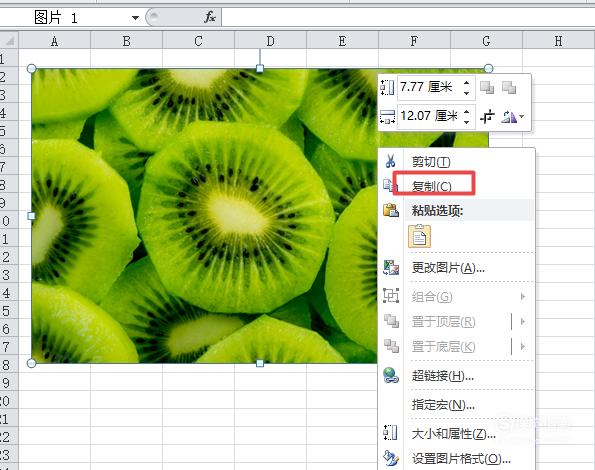
Task: Expand the 置于顶层(R) submenu arrow
Action: [523, 322]
